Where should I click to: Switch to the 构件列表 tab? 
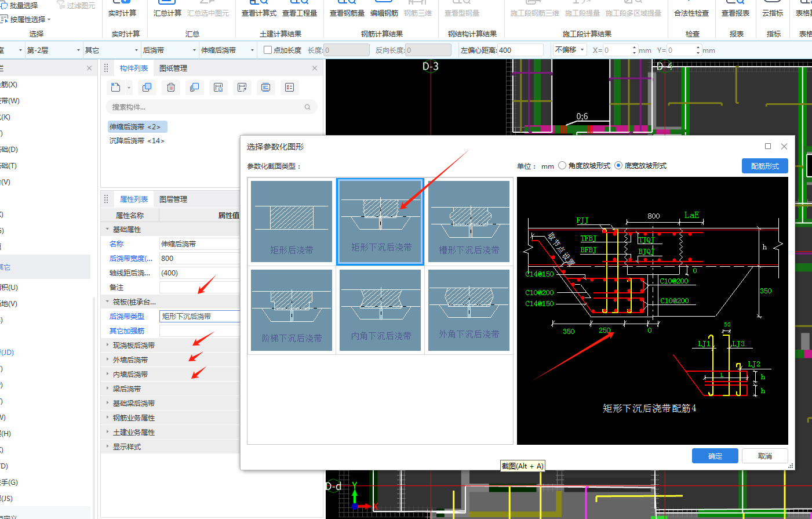pos(134,68)
